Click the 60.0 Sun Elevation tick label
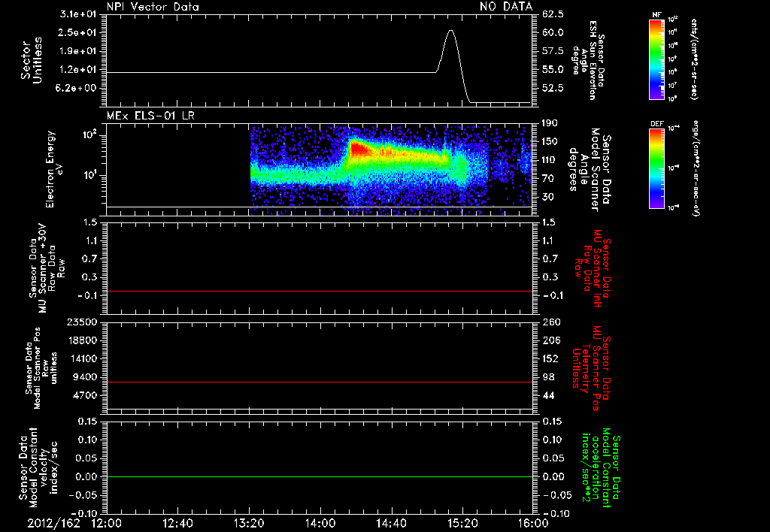The image size is (770, 532). 553,32
